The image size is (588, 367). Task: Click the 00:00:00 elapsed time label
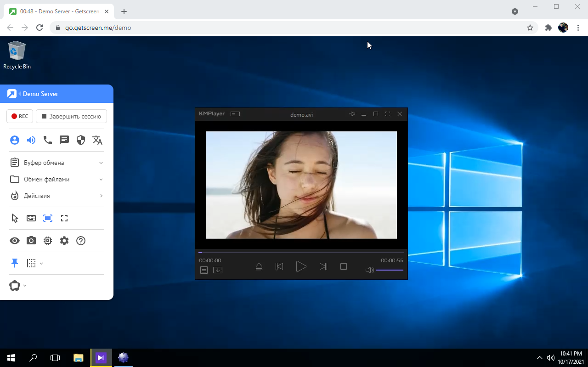[x=210, y=260]
